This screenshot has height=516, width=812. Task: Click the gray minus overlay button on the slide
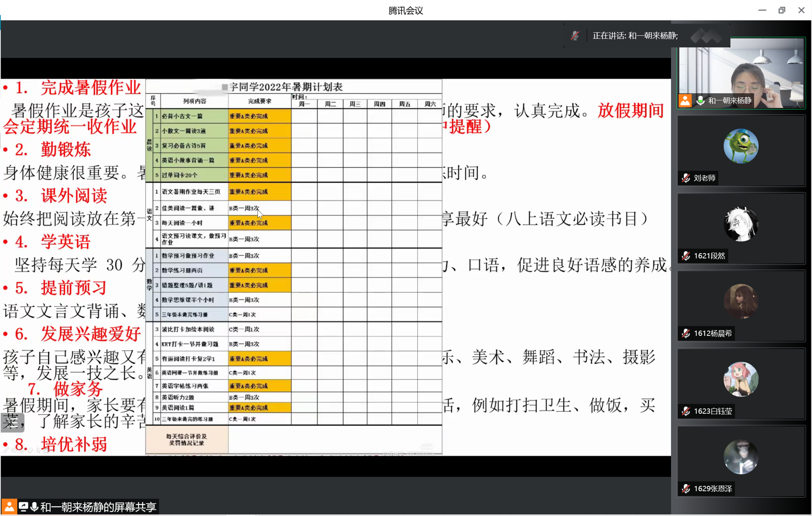pos(12,423)
